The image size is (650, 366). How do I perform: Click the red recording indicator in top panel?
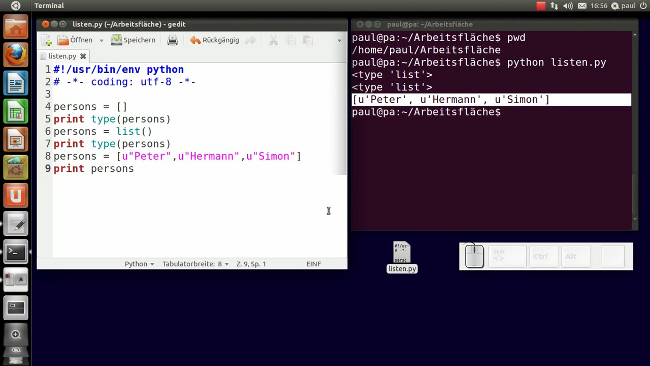[541, 5]
